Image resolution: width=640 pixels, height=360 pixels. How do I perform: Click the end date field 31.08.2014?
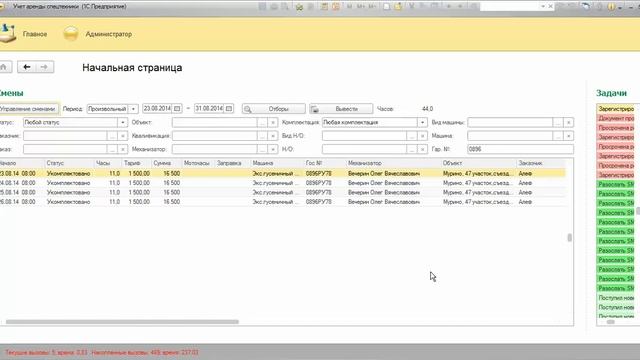tap(209, 109)
